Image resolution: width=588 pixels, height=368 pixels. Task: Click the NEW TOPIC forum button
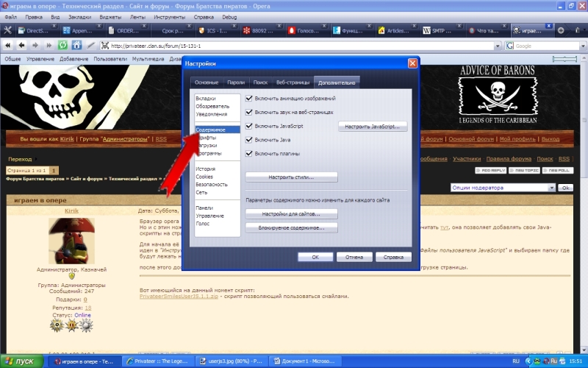click(524, 171)
